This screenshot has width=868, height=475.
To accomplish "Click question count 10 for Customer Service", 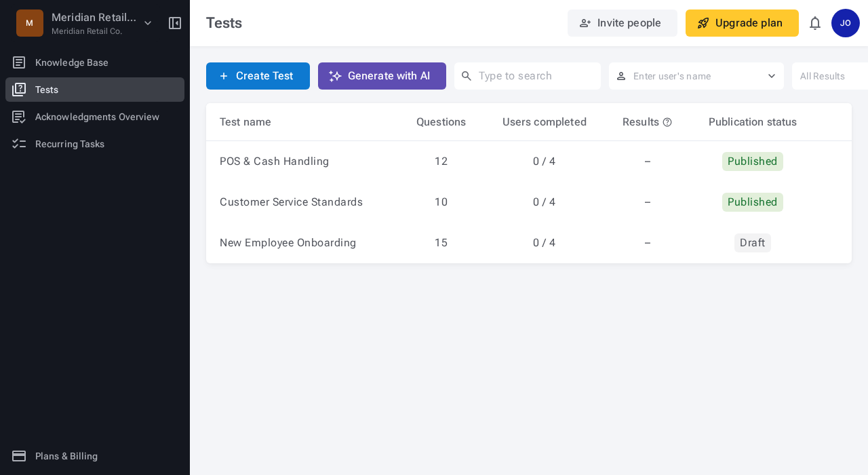I will 441,202.
